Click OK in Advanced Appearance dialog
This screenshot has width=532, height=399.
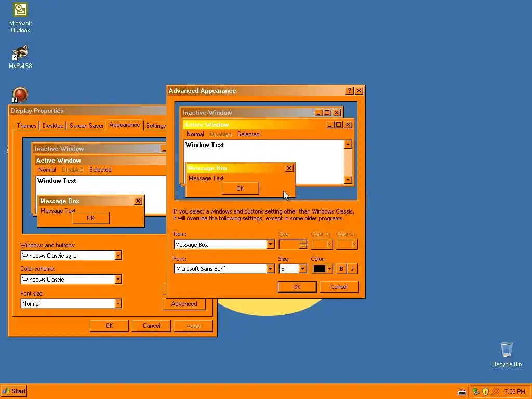click(297, 287)
